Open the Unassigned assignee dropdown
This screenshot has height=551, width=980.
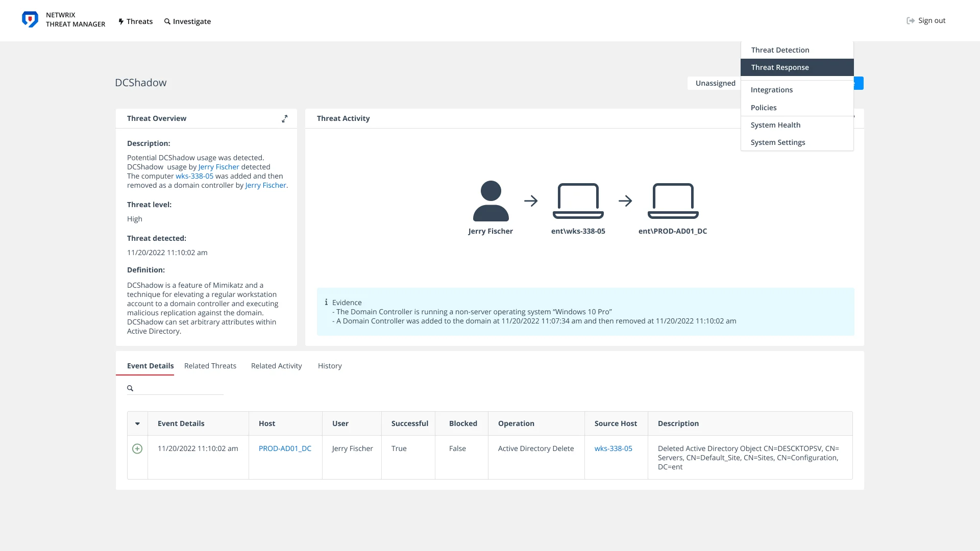click(715, 83)
